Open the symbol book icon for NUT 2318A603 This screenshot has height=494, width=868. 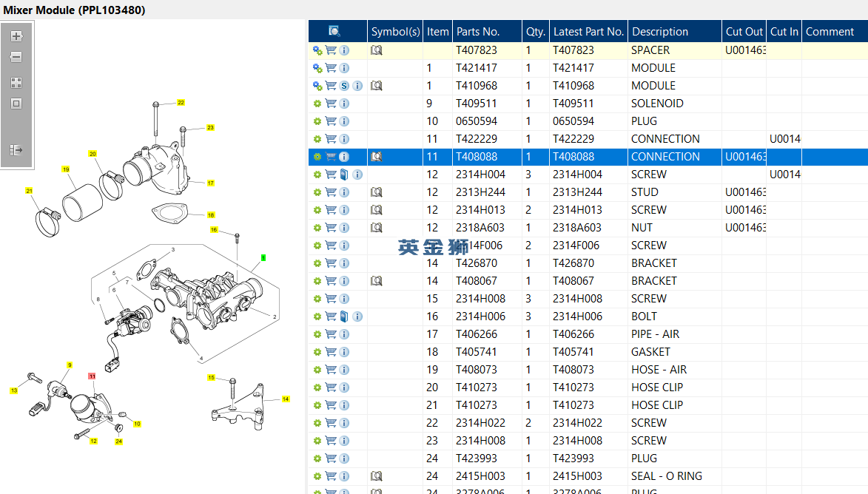point(377,227)
